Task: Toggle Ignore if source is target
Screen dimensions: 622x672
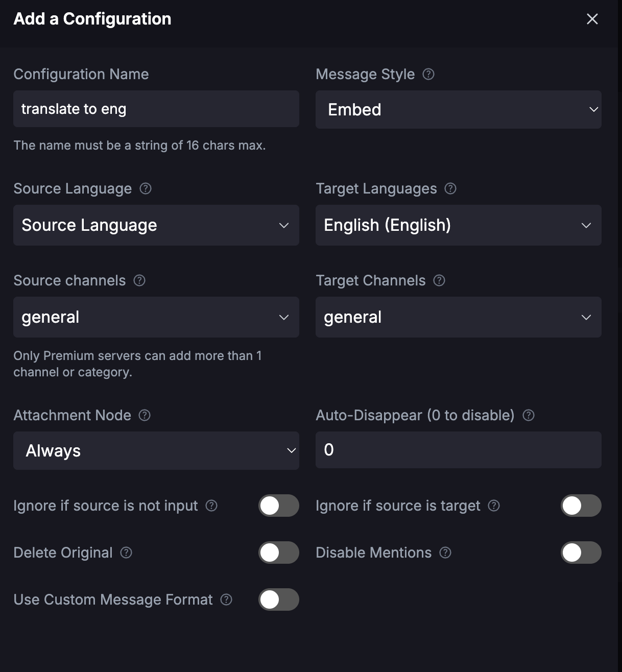Action: 581,506
